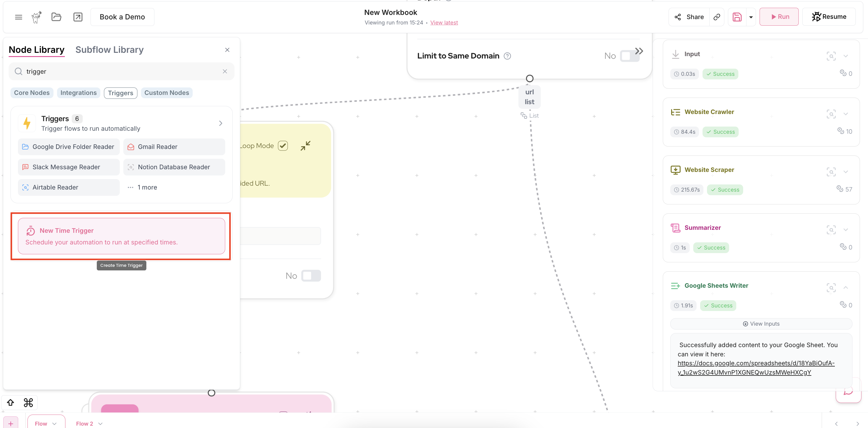Open the View latest link

(444, 23)
